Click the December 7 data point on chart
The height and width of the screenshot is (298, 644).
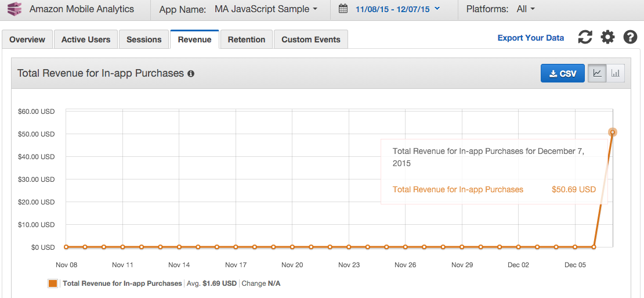click(613, 132)
